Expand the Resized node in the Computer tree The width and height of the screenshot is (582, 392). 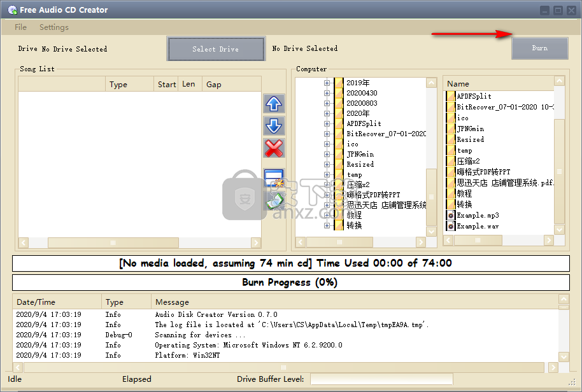[327, 164]
